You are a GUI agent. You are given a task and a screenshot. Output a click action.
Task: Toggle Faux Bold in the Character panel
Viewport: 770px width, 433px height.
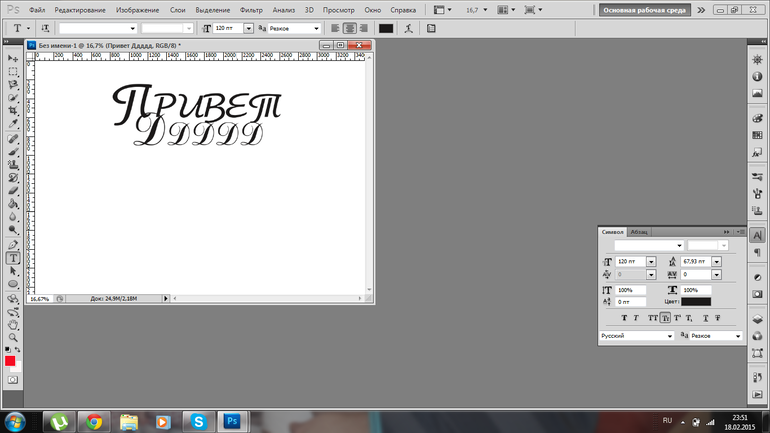(x=624, y=317)
